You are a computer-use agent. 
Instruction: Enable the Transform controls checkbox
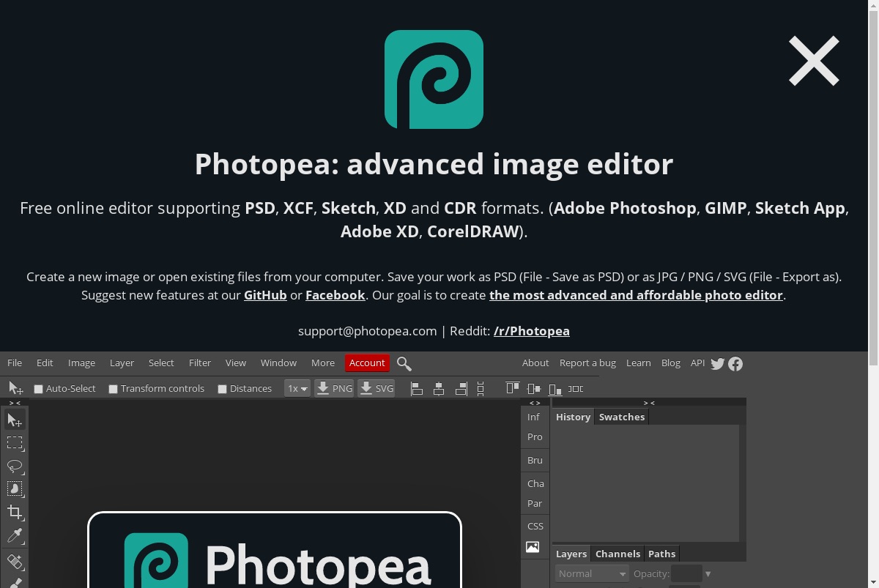pos(114,389)
